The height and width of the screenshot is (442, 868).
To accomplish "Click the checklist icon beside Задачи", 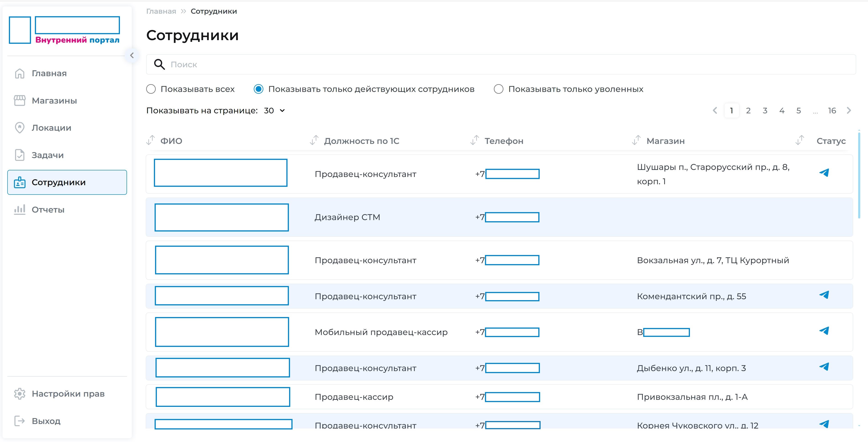I will coord(20,155).
